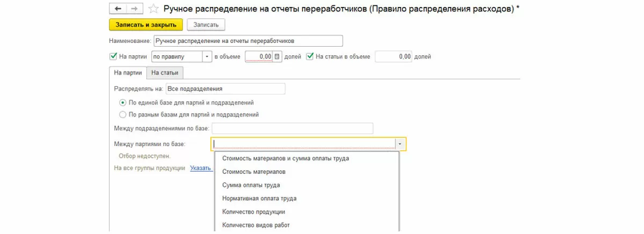Open calculator icon in parties share field
Screen dimensions: 644x234
click(277, 56)
